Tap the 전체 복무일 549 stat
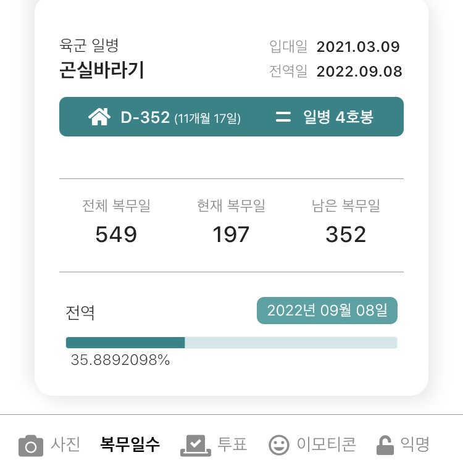463x476 pixels. (116, 222)
